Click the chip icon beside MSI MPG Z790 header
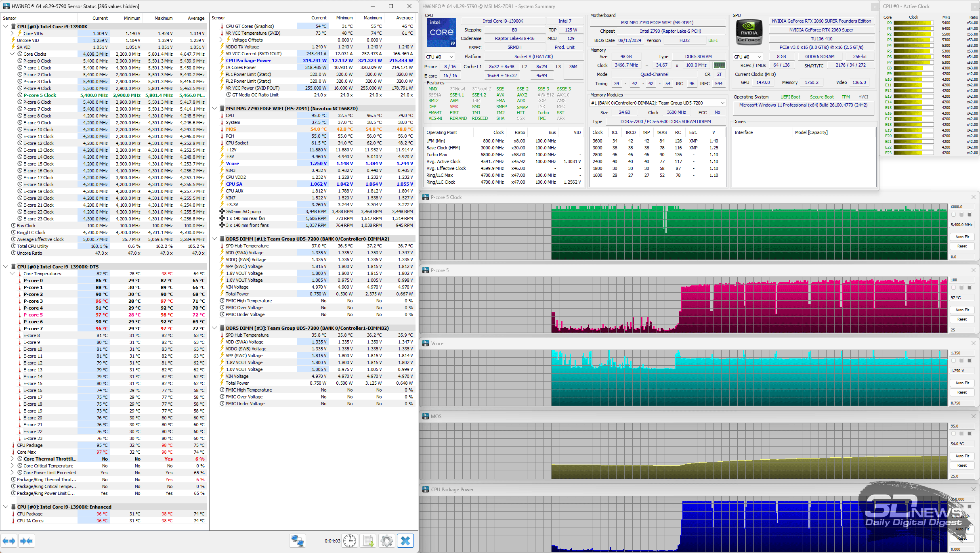980x553 pixels. [x=222, y=109]
